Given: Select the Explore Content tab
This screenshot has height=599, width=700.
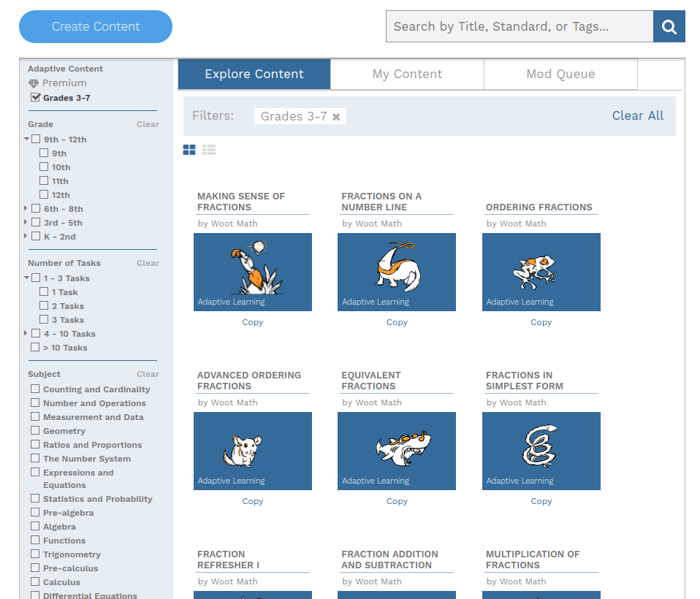Looking at the screenshot, I should [254, 74].
